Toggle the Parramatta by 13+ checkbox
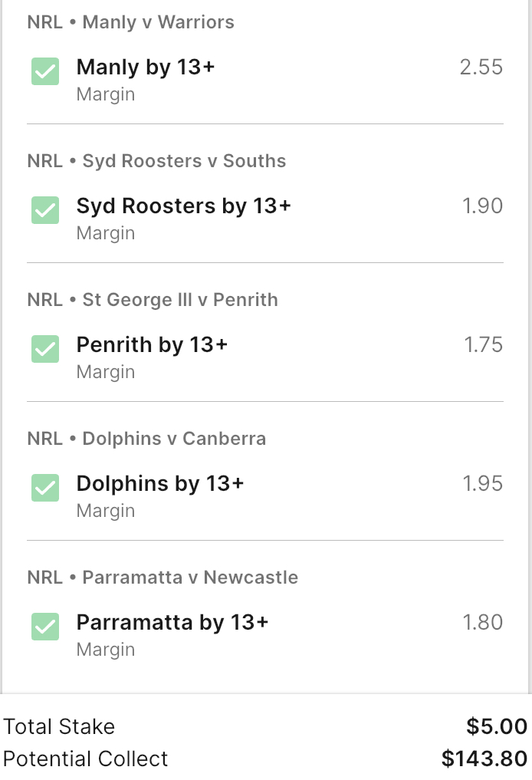 pos(45,627)
